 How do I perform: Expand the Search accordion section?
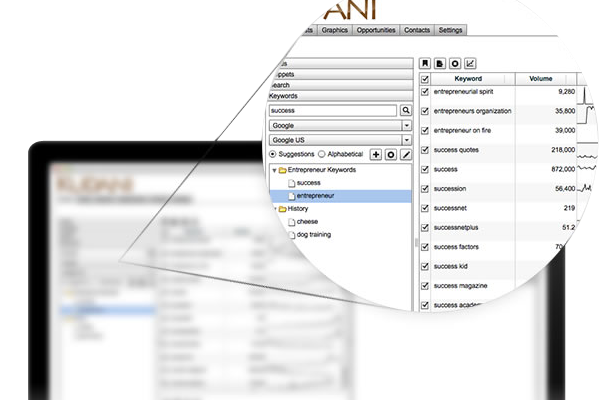[341, 85]
